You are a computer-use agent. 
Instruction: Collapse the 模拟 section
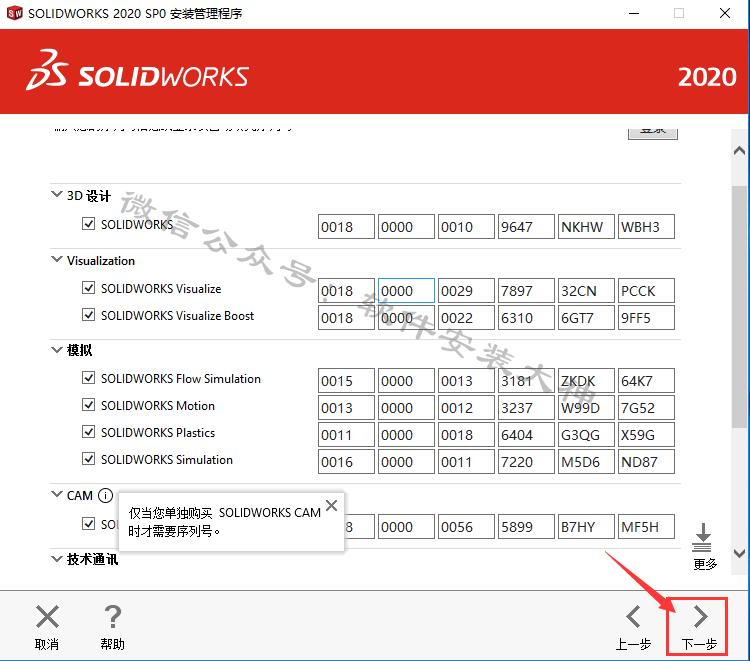pos(57,350)
